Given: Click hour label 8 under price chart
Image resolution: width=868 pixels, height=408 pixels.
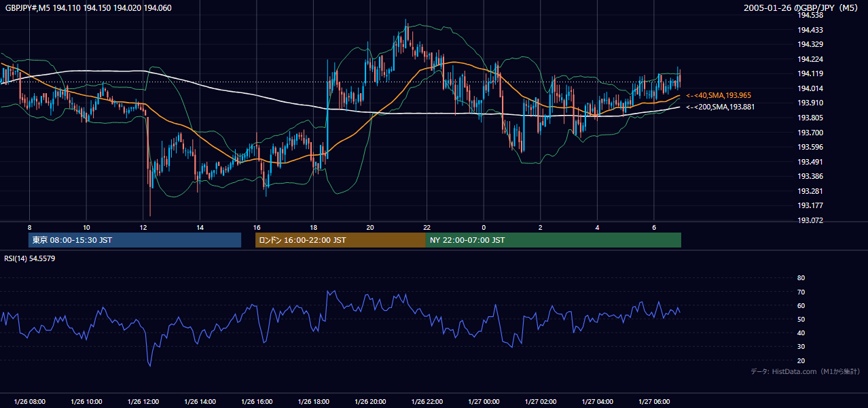Looking at the screenshot, I should [29, 226].
